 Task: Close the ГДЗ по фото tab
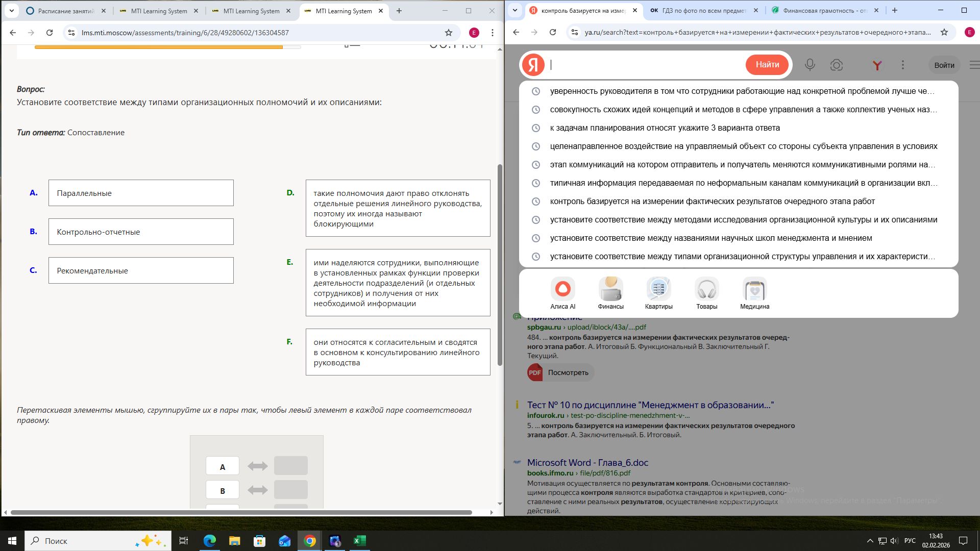pos(756,10)
